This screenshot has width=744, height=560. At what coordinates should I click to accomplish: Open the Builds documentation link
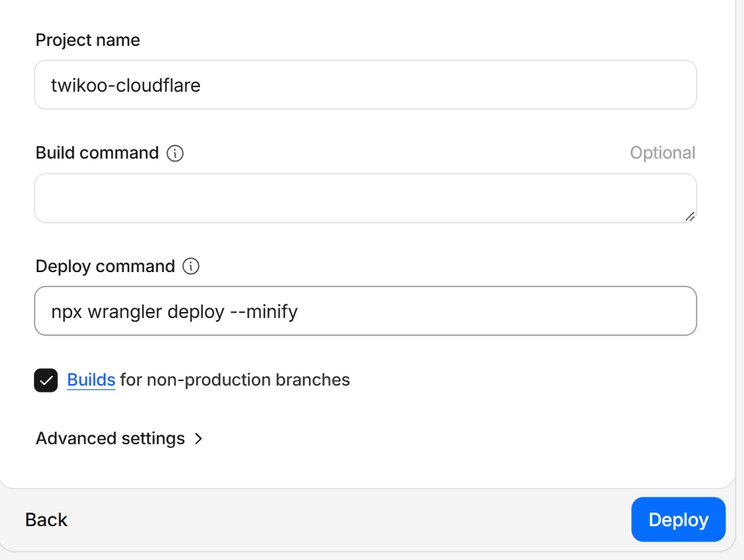pyautogui.click(x=91, y=380)
